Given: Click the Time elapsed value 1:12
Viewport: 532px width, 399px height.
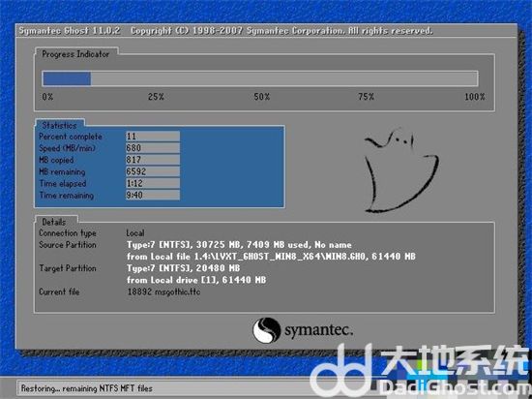Looking at the screenshot, I should (153, 183).
